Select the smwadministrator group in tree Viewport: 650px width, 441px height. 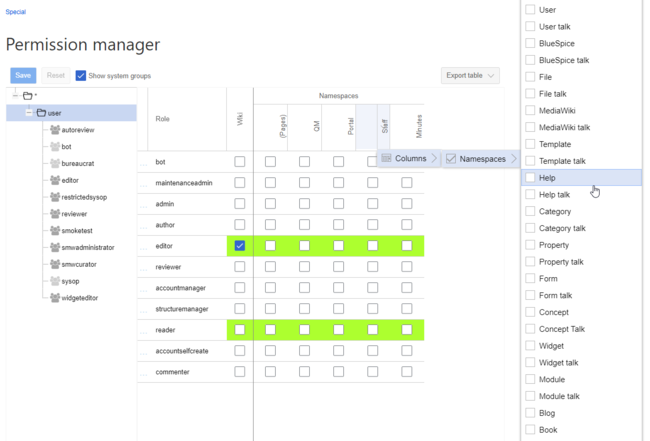click(88, 248)
